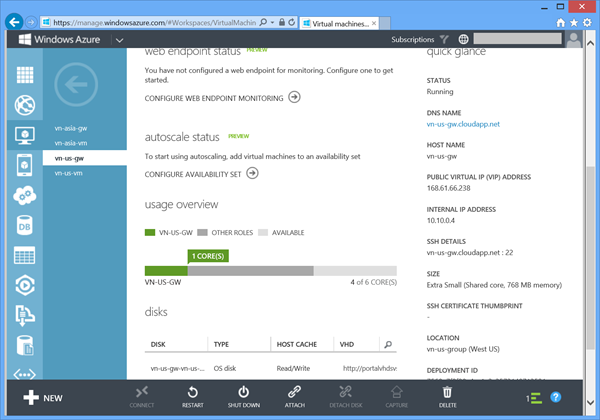Click the green VN-US-GW usage bar segment
Screen dimensions: 600x420
166,271
